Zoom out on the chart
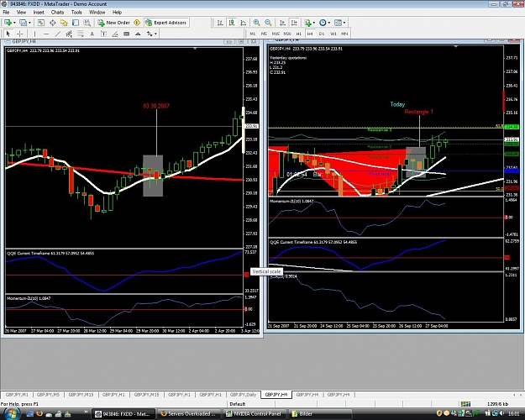 point(268,23)
